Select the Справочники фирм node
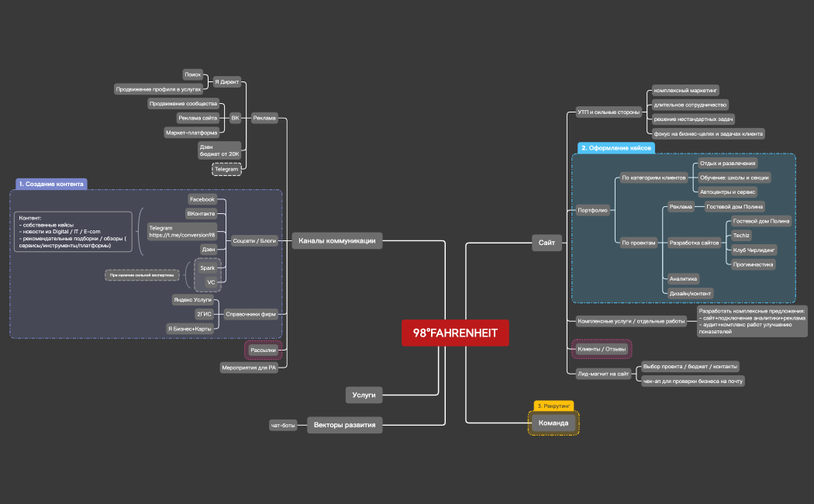The height and width of the screenshot is (504, 814). tap(250, 314)
